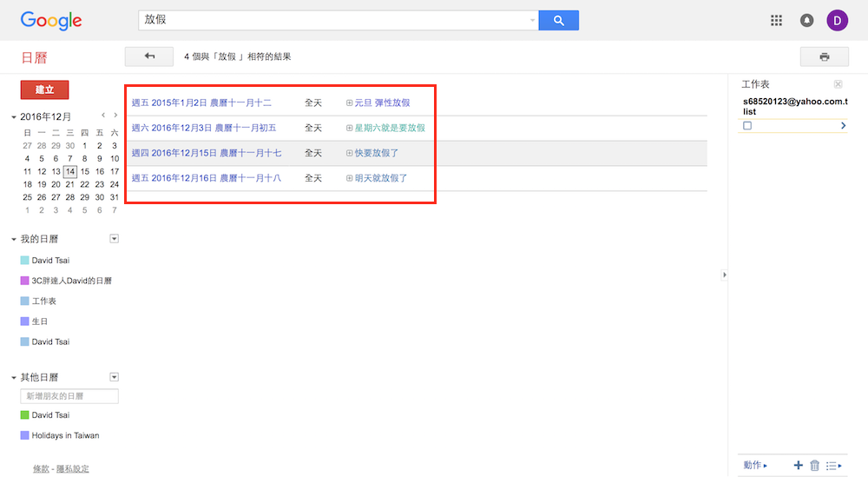Open the account avatar menu
The image size is (868, 477).
[838, 21]
